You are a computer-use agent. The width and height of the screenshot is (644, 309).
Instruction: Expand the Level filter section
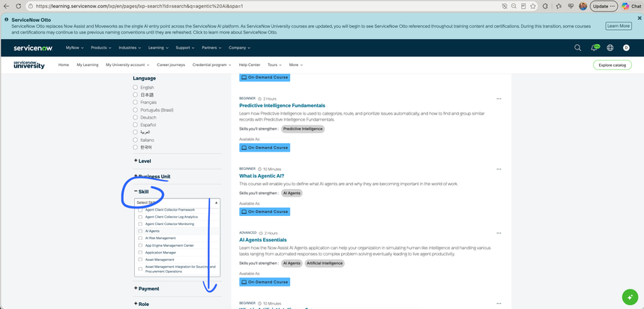click(x=142, y=161)
